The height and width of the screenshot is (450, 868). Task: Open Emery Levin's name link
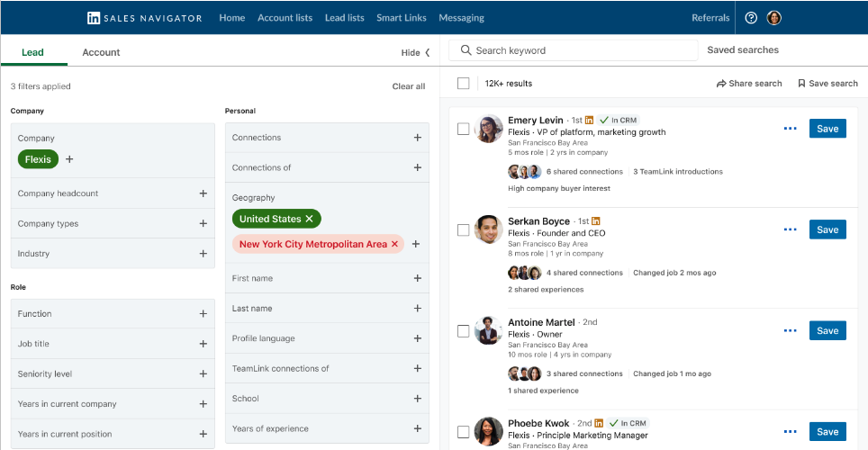[536, 120]
